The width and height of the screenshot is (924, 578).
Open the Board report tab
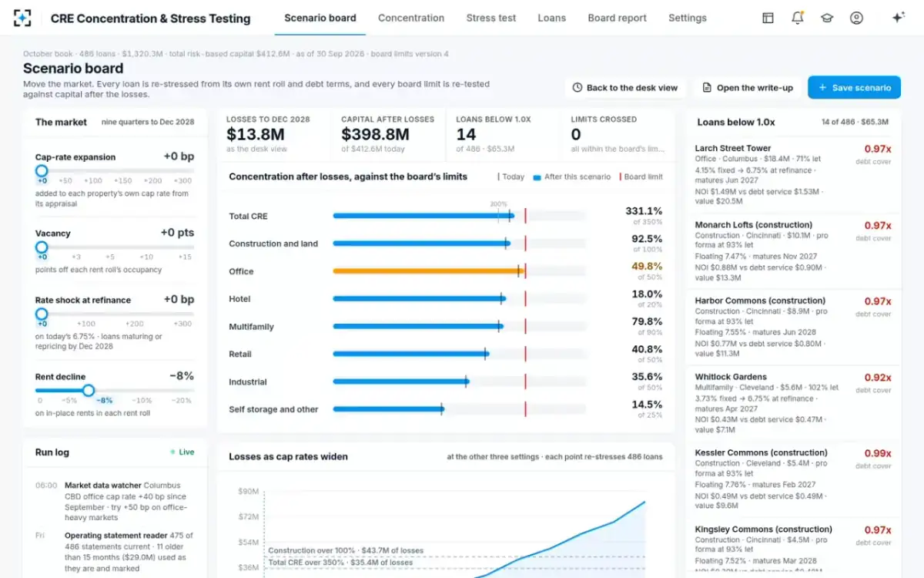618,18
